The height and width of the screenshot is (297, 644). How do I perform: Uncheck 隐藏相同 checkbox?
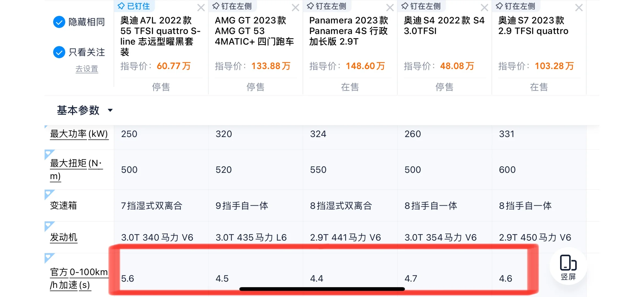(59, 22)
